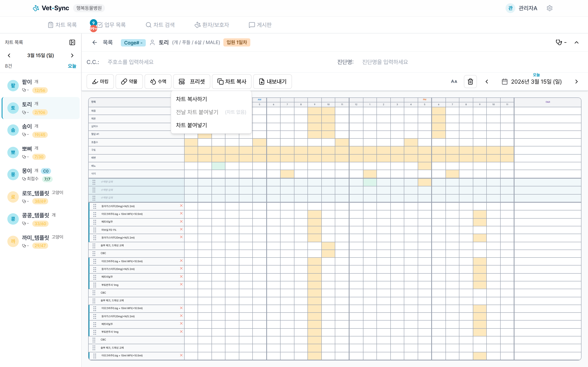
Task: Select the 수액 fluid tool
Action: click(x=158, y=82)
